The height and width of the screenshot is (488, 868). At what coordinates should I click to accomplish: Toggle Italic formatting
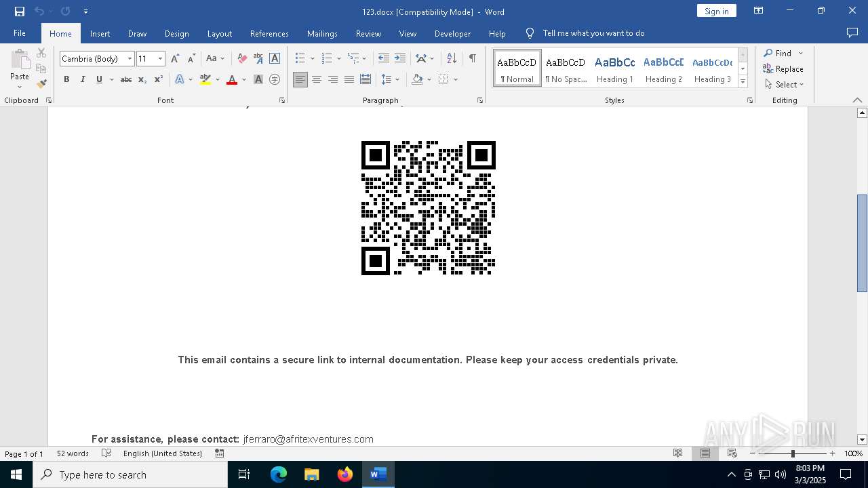(x=83, y=79)
